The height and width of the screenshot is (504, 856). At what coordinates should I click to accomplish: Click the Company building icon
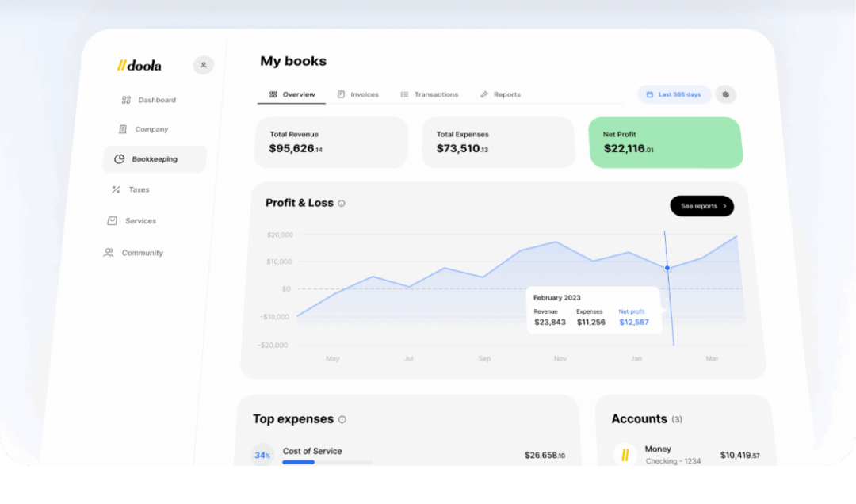123,129
